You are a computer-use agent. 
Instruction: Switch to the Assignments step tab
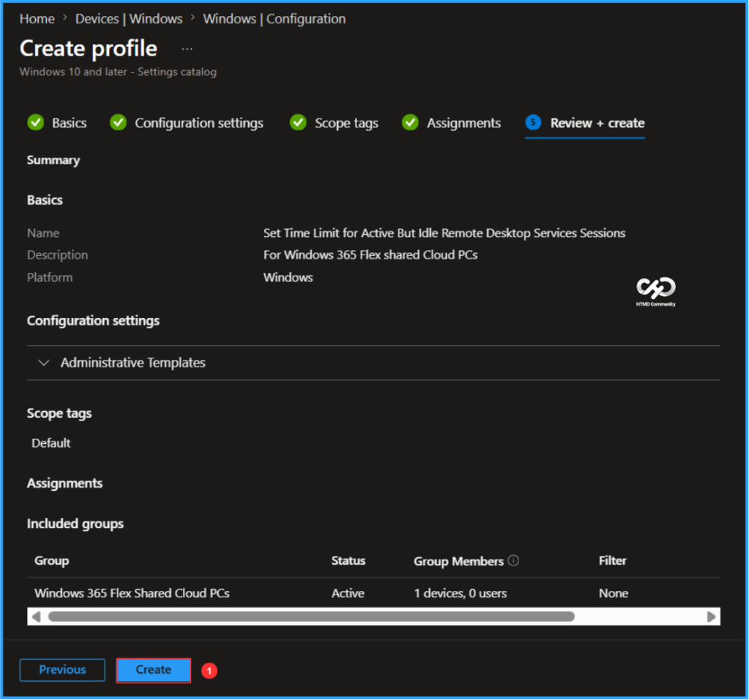(x=463, y=124)
